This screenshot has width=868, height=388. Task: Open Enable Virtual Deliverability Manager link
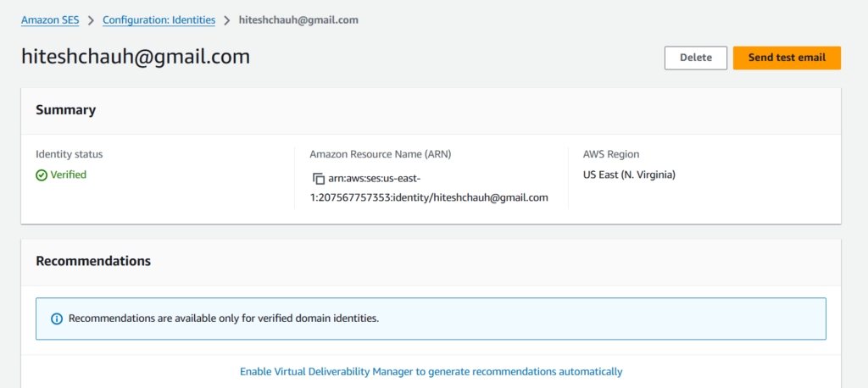click(431, 371)
